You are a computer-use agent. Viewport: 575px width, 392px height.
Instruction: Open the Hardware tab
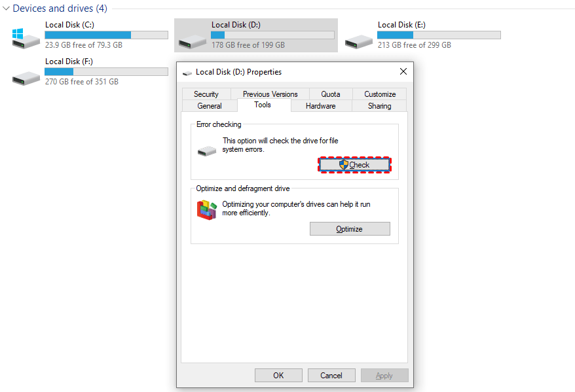[x=320, y=106]
